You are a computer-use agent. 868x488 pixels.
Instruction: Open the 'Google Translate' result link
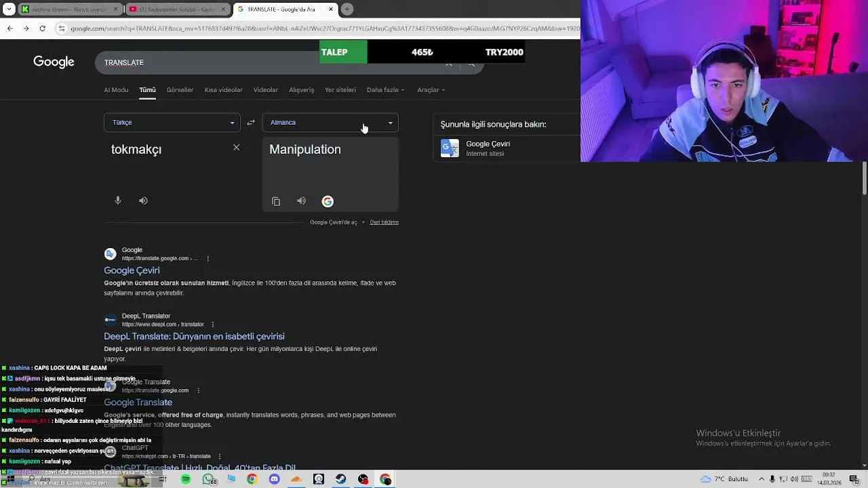click(x=138, y=403)
